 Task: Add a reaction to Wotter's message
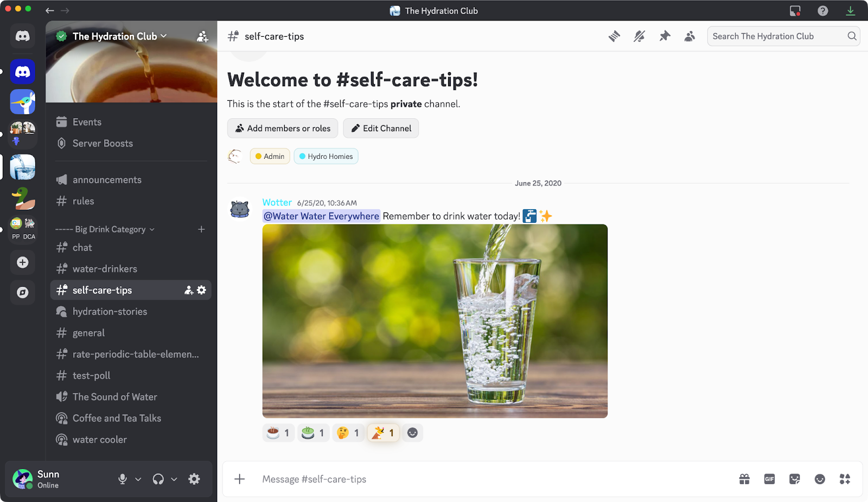pyautogui.click(x=412, y=433)
